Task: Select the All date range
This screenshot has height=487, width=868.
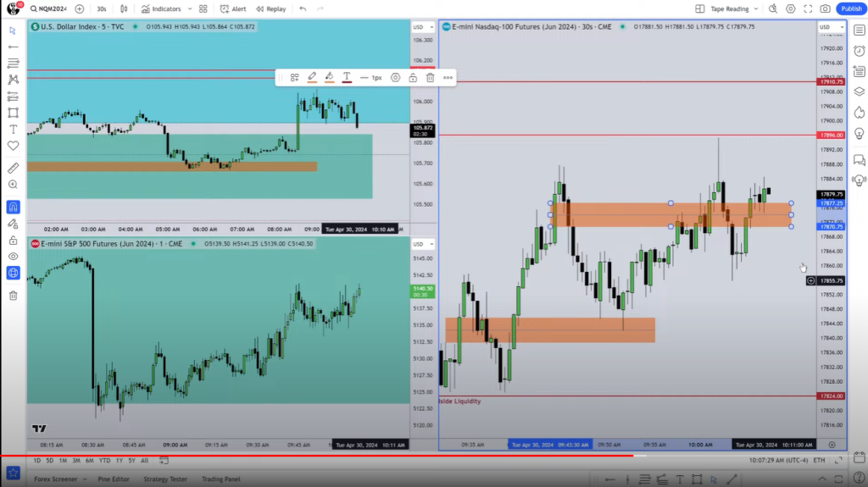Action: (x=144, y=461)
